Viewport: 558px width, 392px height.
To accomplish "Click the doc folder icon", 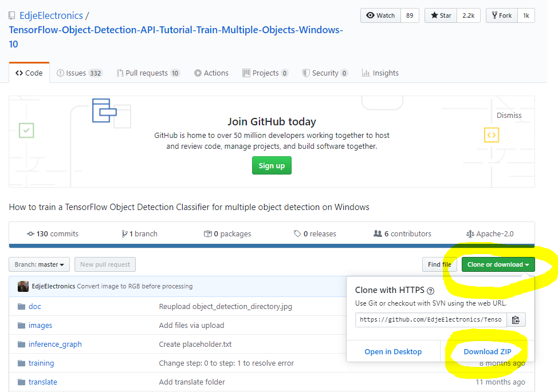I will coord(22,306).
